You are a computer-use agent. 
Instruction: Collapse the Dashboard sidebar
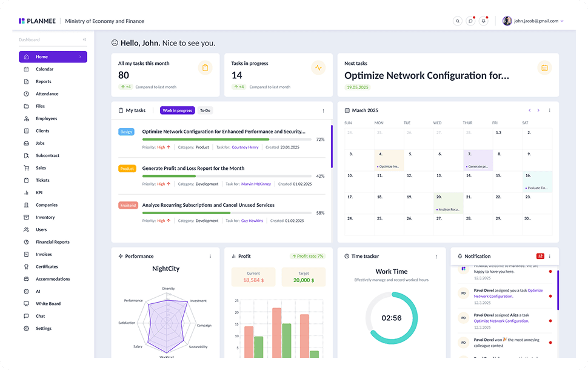pyautogui.click(x=85, y=39)
